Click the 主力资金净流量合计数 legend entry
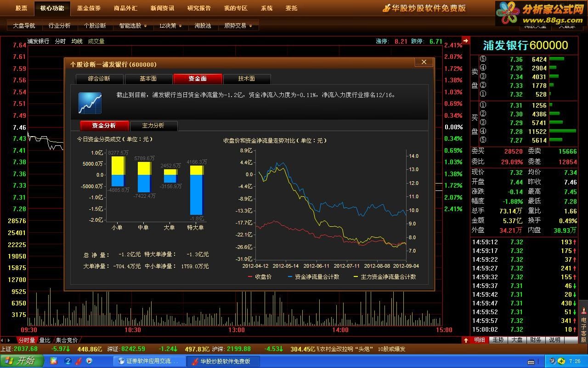588x368 pixels. tap(385, 277)
